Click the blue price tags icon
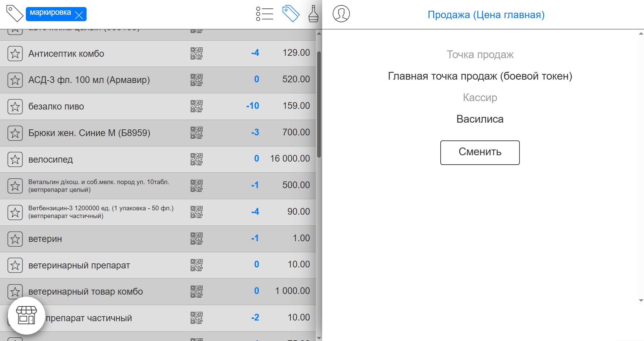Viewport: 644px width, 341px height. click(x=291, y=14)
